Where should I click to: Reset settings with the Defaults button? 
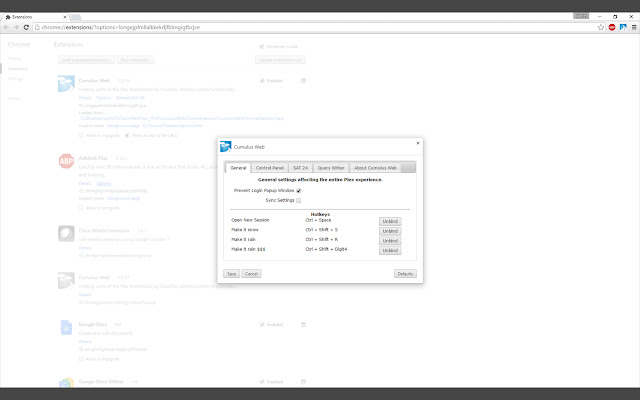(x=405, y=273)
